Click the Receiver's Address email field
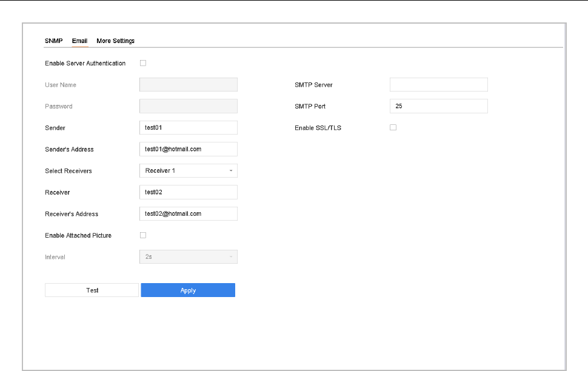 click(x=188, y=214)
